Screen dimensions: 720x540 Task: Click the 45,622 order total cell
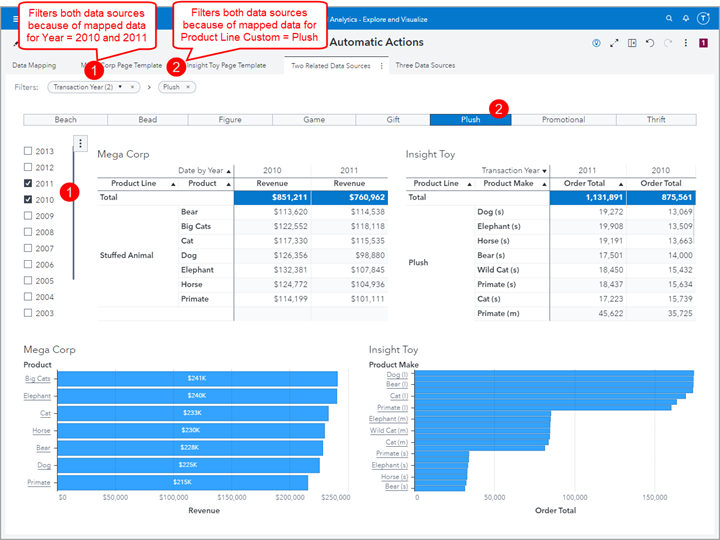pos(588,314)
